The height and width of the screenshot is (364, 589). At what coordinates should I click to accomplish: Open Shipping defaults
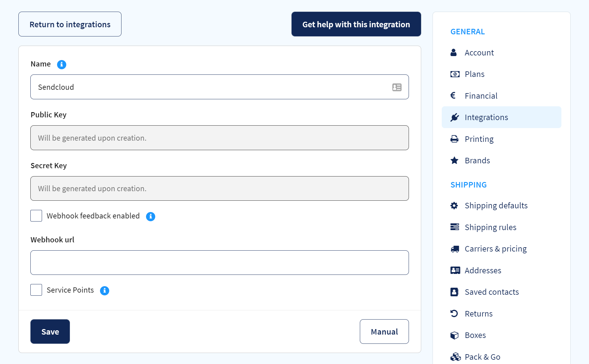[501, 206]
